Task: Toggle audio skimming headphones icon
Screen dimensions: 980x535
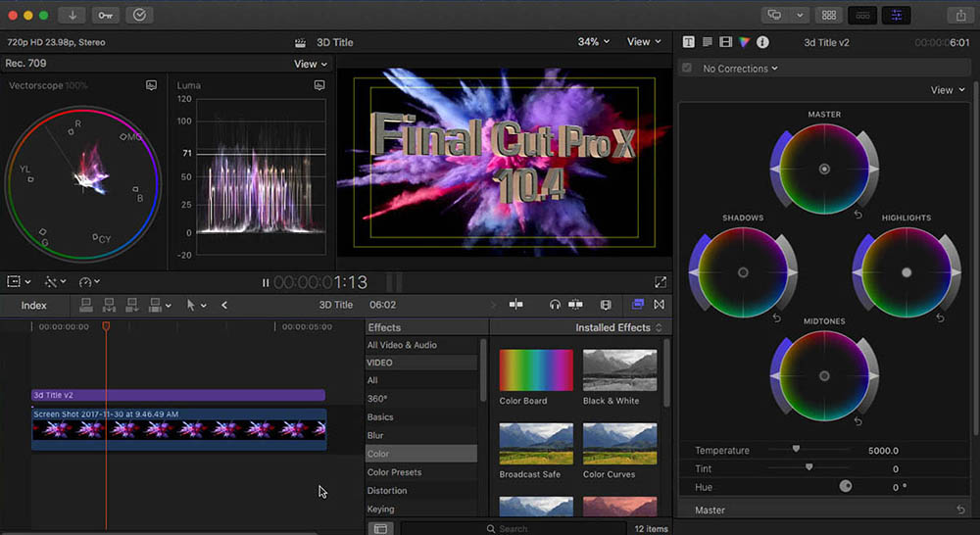Action: [x=555, y=305]
